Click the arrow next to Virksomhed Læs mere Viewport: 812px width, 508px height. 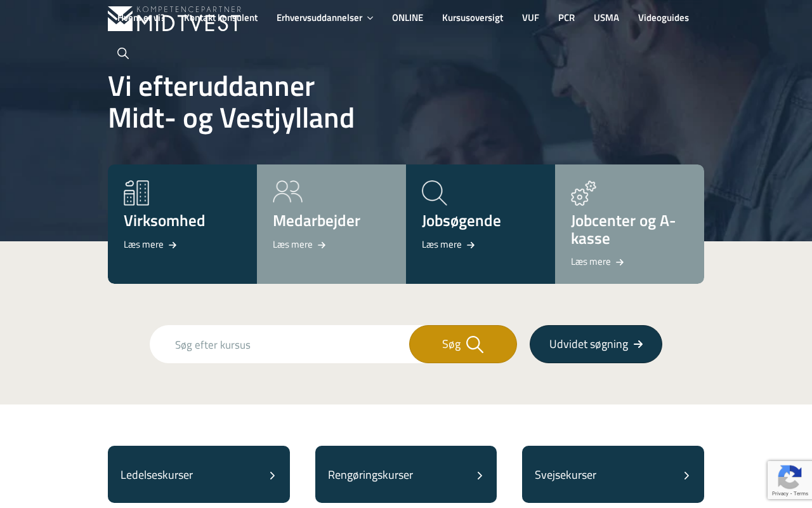point(173,245)
